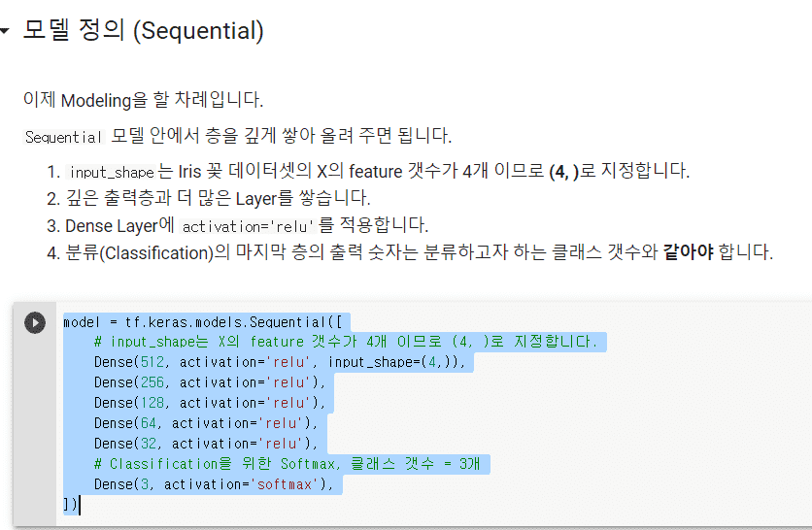This screenshot has height=530, width=812.
Task: Click the inline code input_shape in list item 1
Action: (x=112, y=172)
